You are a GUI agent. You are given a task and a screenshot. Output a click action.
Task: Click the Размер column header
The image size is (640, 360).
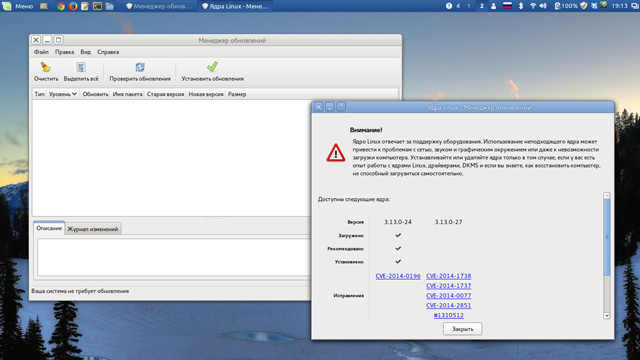(x=237, y=94)
